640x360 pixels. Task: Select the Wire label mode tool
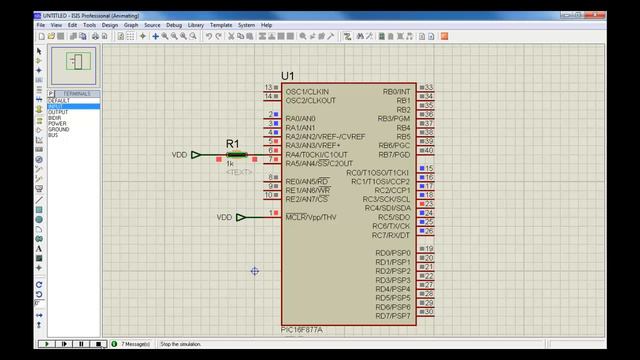(x=39, y=80)
